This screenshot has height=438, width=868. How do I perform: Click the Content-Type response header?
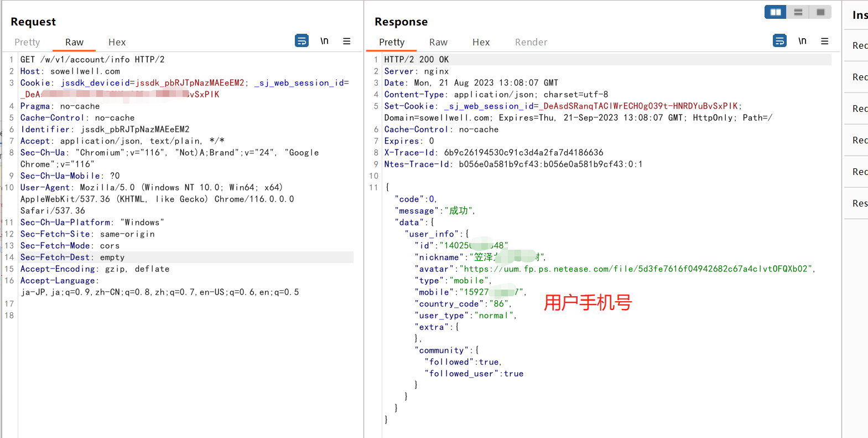pos(496,94)
